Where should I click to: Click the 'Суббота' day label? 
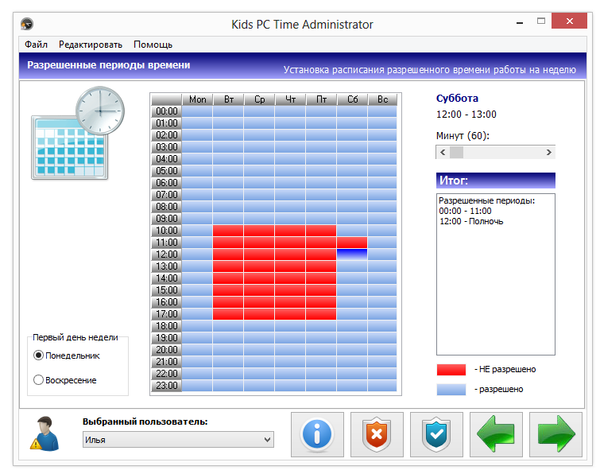tap(457, 98)
